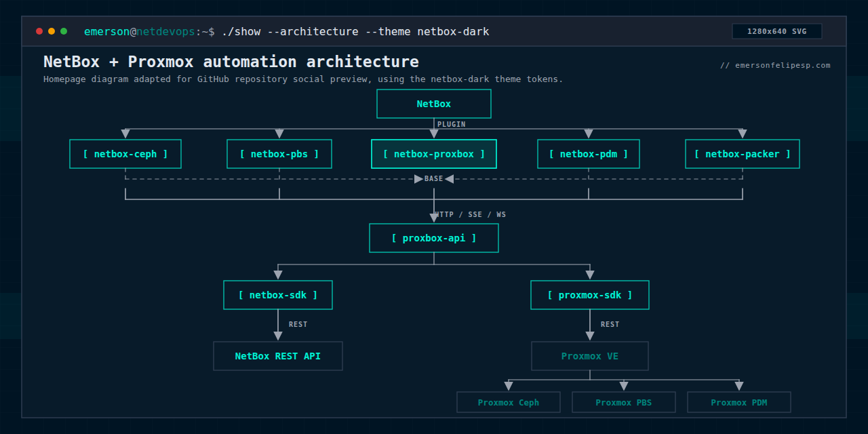The height and width of the screenshot is (434, 868).
Task: Click the green window dot
Action: pos(64,31)
